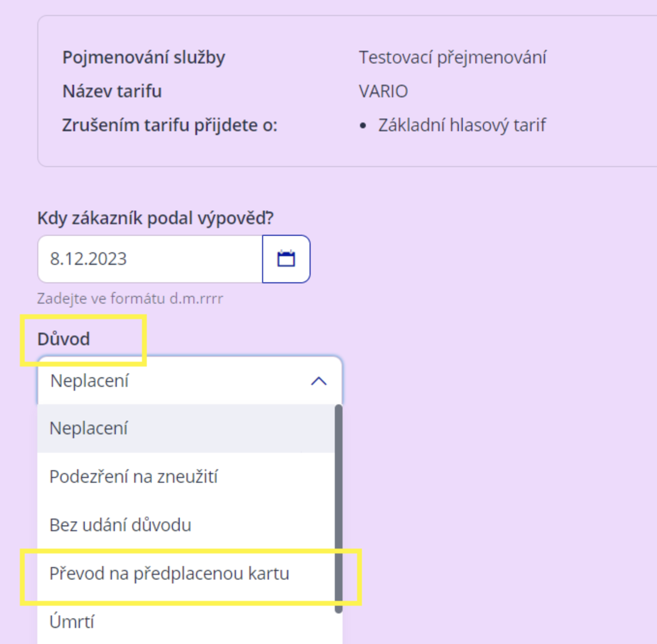Click the Kdy zákazník podal výpověď label

click(156, 218)
